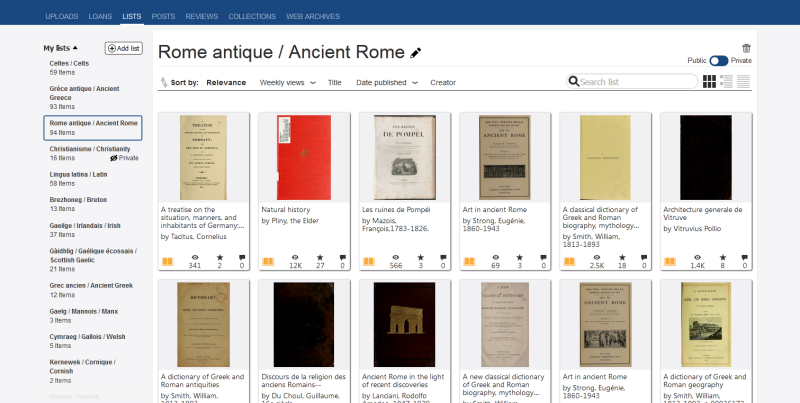
Task: Open Cymraeg / Gallois / Welsh list
Action: pos(93,341)
